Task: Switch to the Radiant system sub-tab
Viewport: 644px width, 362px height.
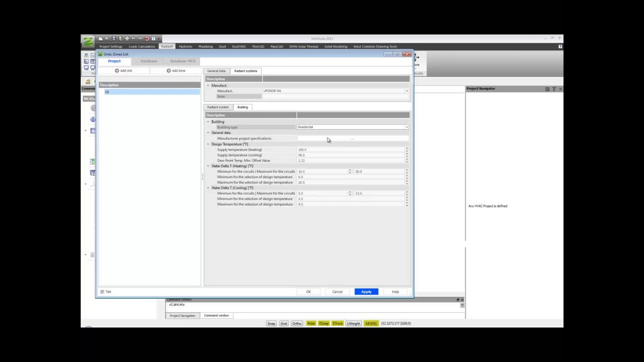Action: click(x=218, y=107)
